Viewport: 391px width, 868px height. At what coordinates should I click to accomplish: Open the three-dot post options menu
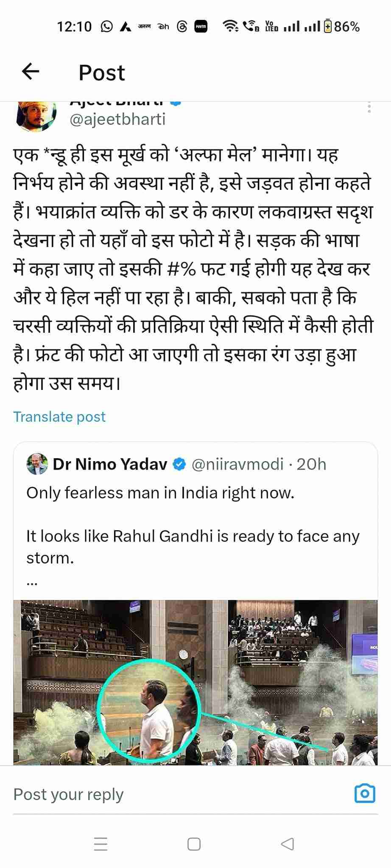[369, 107]
